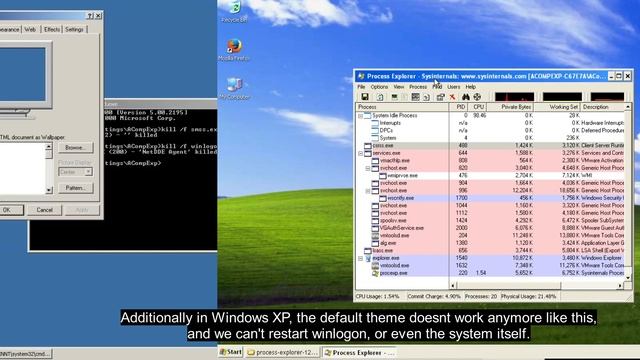Open the Find menu

[437, 87]
